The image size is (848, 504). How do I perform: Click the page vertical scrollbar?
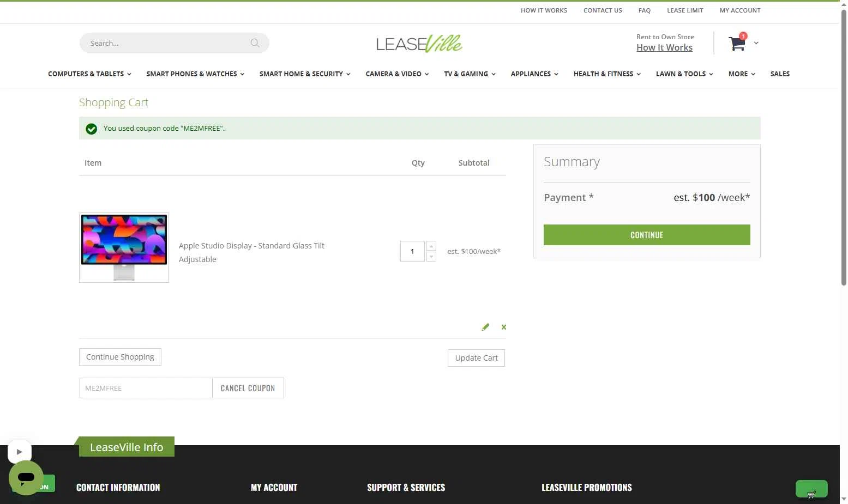point(844,147)
